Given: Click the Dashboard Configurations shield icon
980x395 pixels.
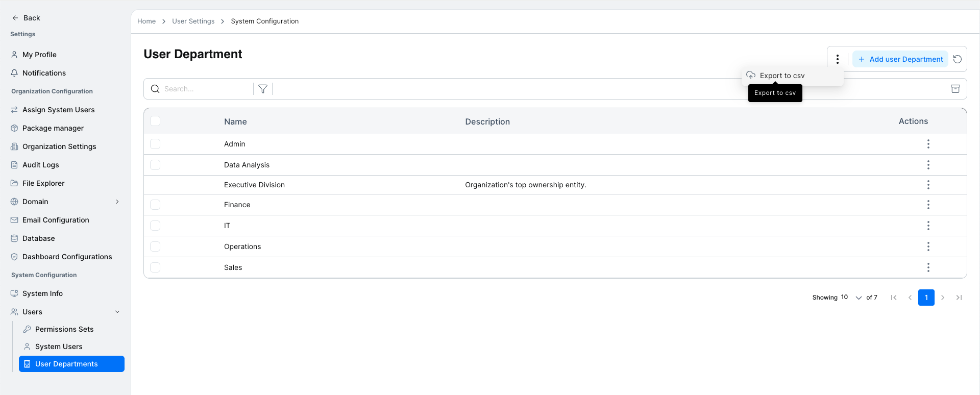Looking at the screenshot, I should (14, 257).
